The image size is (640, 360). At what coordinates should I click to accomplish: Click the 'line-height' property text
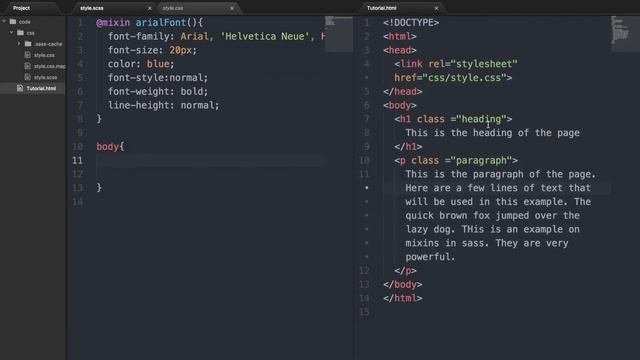pyautogui.click(x=138, y=105)
